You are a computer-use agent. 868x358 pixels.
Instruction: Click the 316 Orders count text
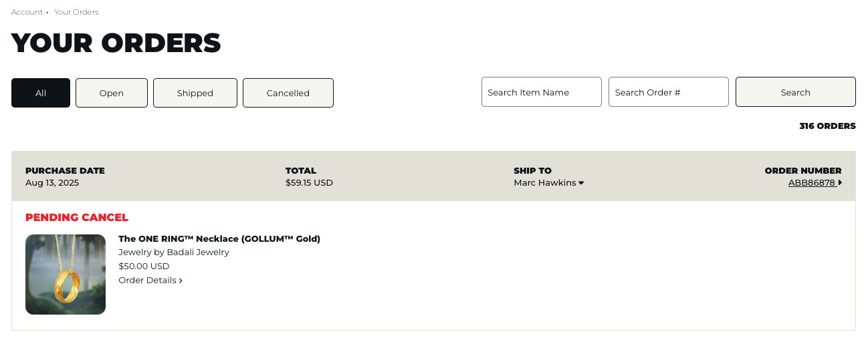tap(827, 126)
